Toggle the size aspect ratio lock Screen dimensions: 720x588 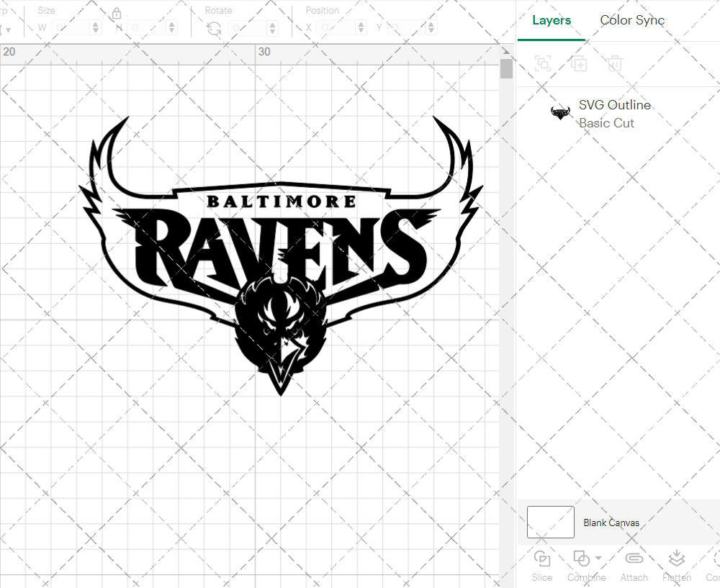pyautogui.click(x=117, y=13)
